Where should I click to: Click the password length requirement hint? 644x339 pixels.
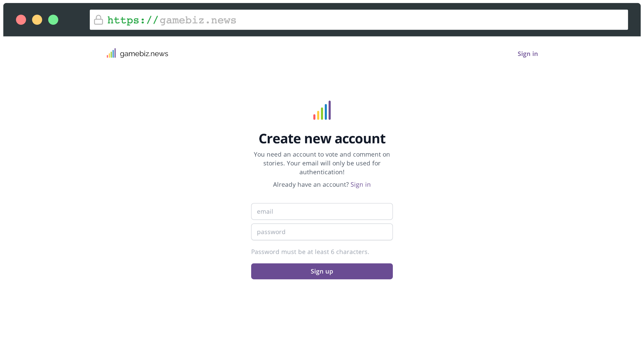310,252
